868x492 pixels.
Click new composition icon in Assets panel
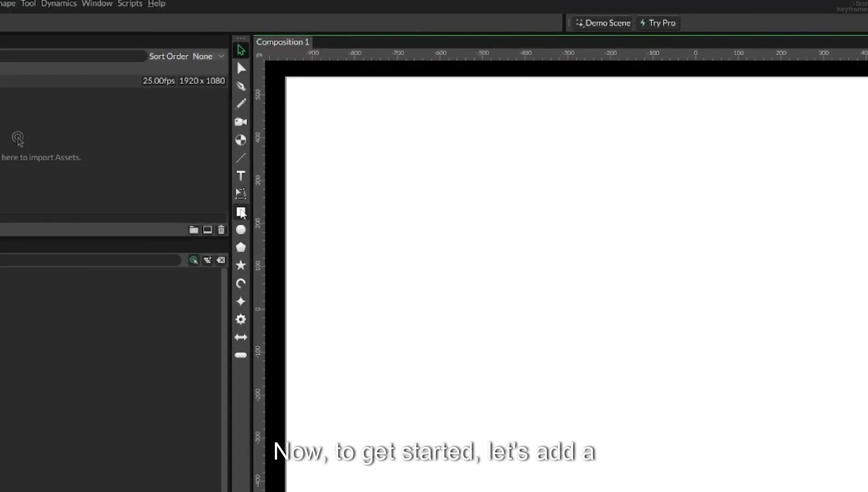208,230
